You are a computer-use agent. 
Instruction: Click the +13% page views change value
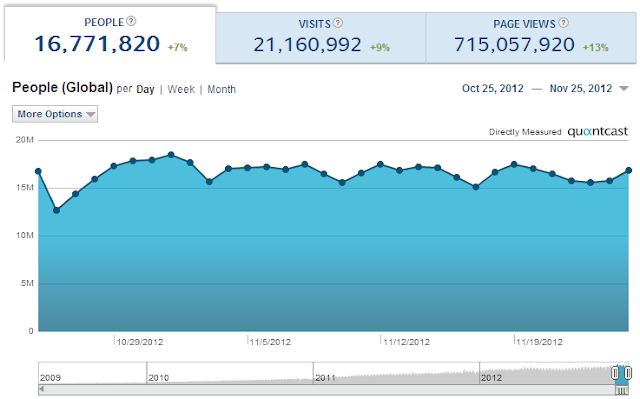click(x=596, y=47)
